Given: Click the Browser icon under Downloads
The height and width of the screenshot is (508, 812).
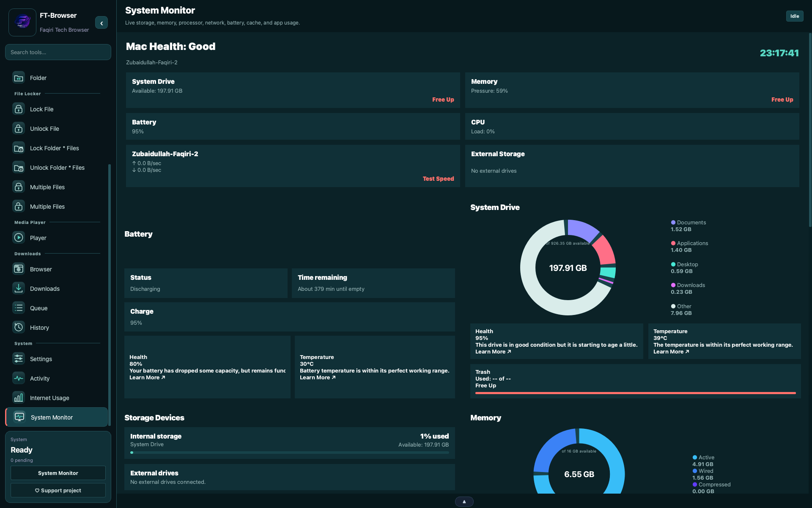Looking at the screenshot, I should point(19,269).
